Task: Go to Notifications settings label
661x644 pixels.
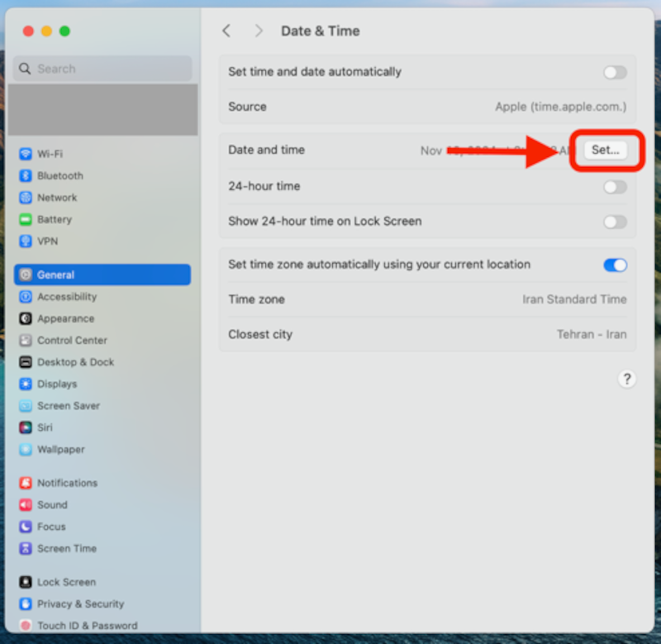Action: click(68, 483)
